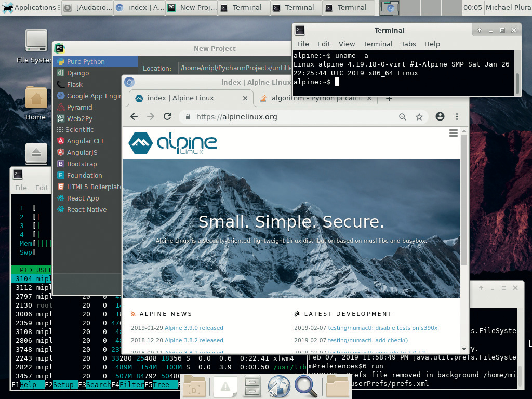Click the Foundation icon

coord(61,175)
